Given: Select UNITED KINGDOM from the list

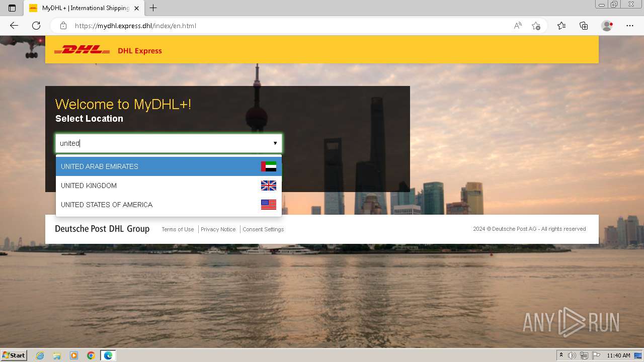Looking at the screenshot, I should pos(169,186).
